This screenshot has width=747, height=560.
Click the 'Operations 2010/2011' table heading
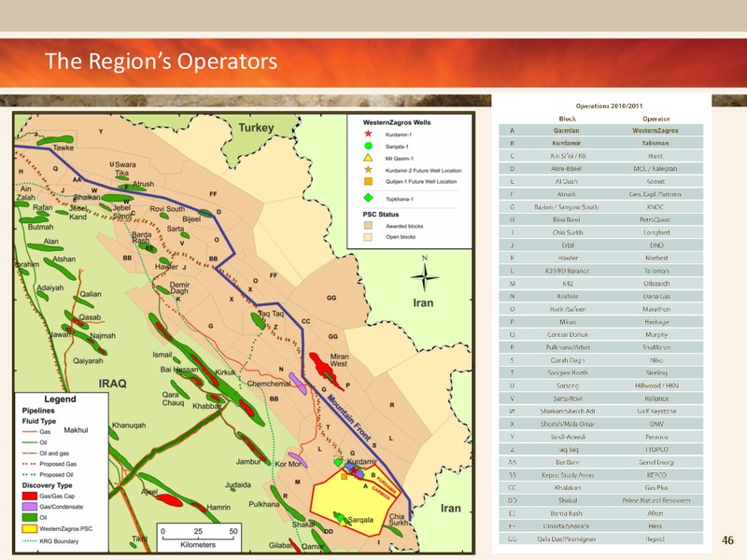(x=609, y=105)
